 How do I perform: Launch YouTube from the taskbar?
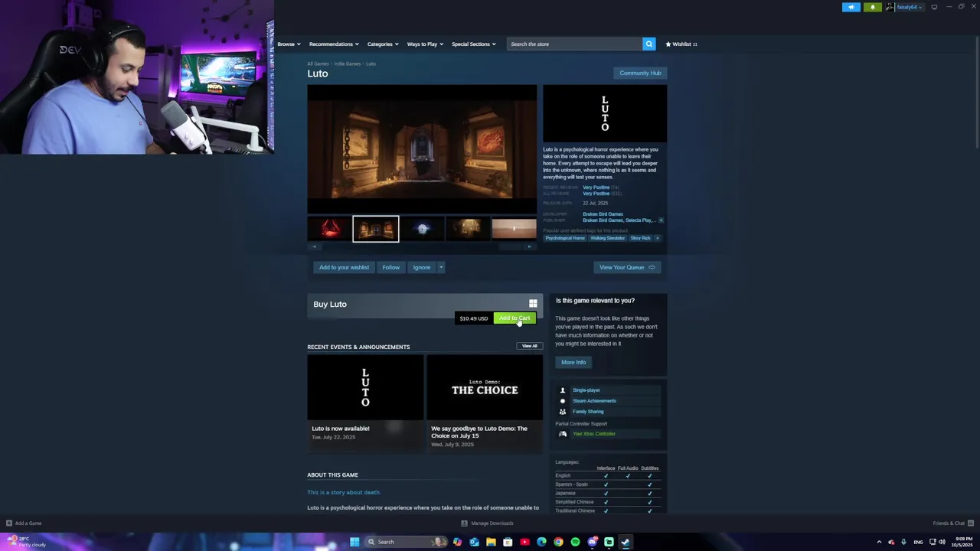524,542
